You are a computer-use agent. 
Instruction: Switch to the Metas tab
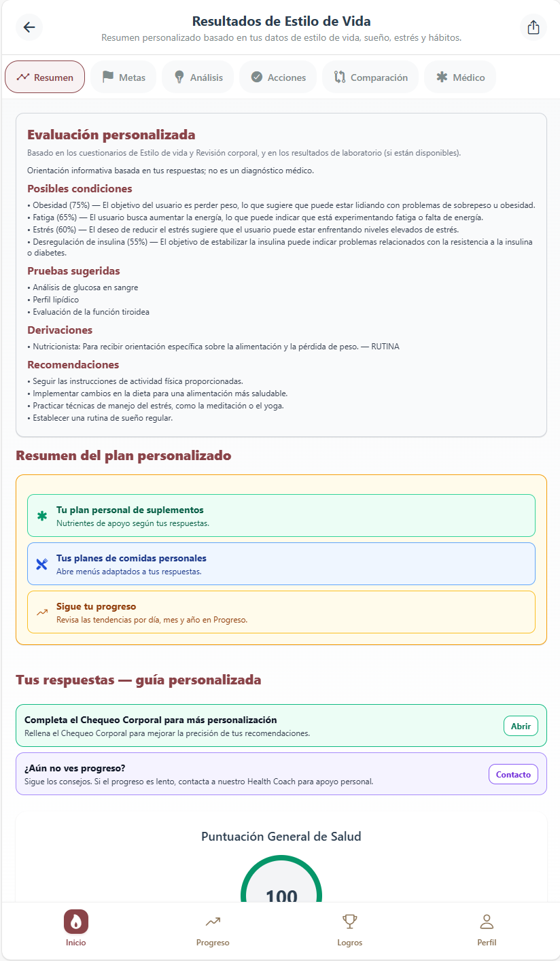[124, 77]
